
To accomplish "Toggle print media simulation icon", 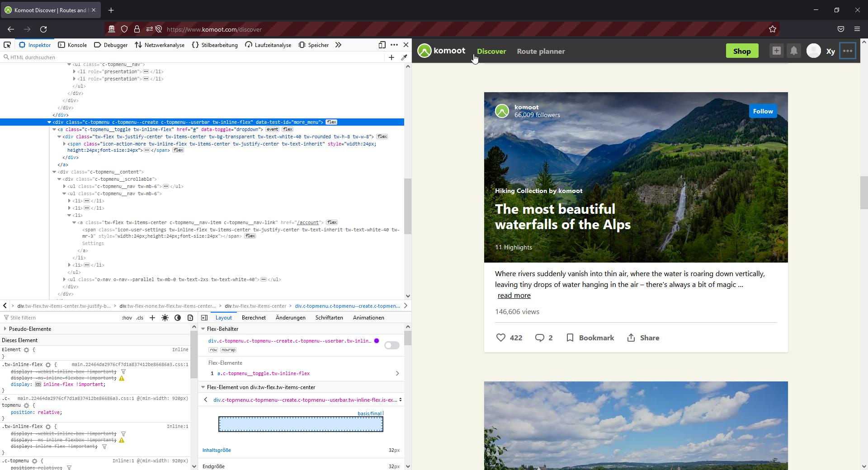I will pos(190,318).
